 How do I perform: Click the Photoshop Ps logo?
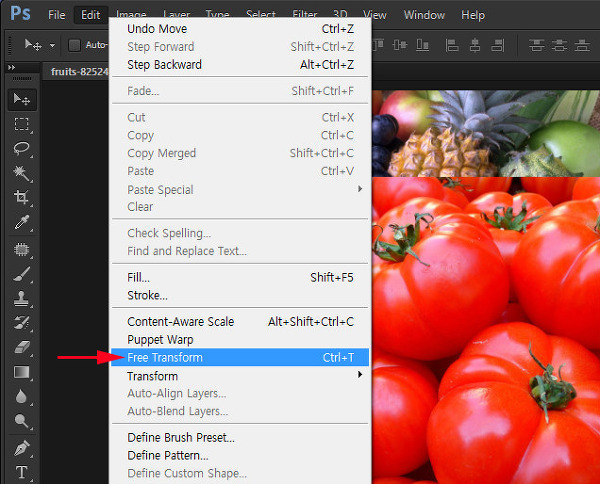(x=20, y=13)
